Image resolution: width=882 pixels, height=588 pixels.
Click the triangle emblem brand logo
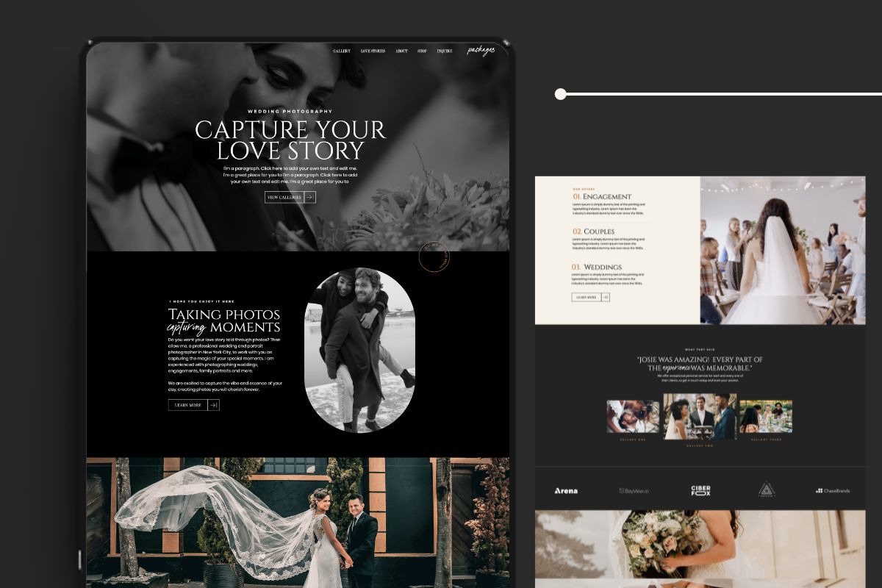[x=767, y=490]
